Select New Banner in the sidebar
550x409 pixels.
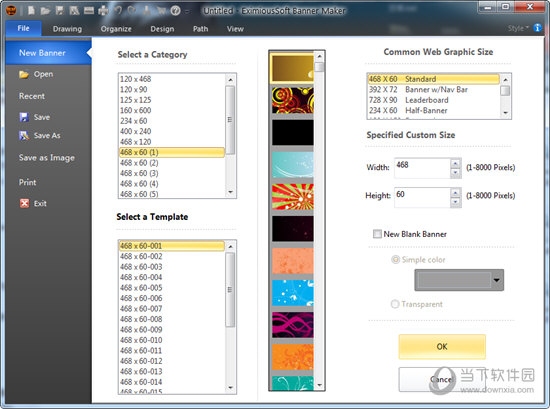point(48,53)
